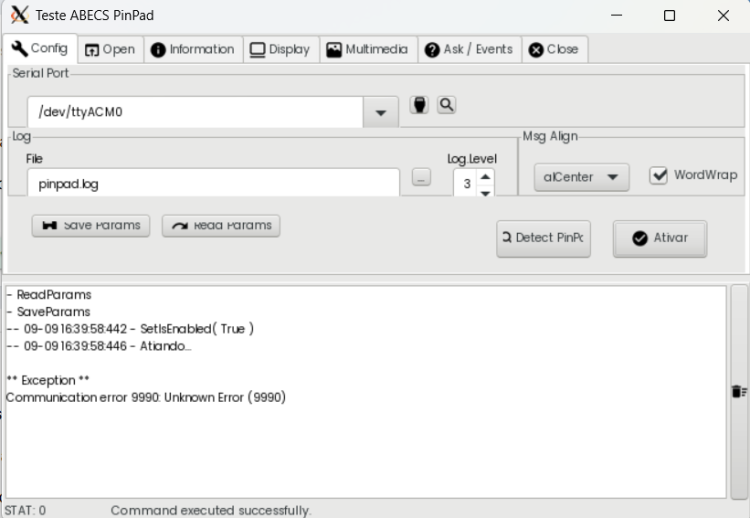Expand the serial port dropdown arrow

(381, 112)
